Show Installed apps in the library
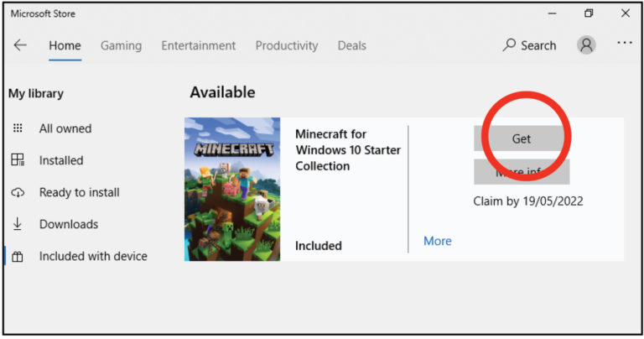 60,160
